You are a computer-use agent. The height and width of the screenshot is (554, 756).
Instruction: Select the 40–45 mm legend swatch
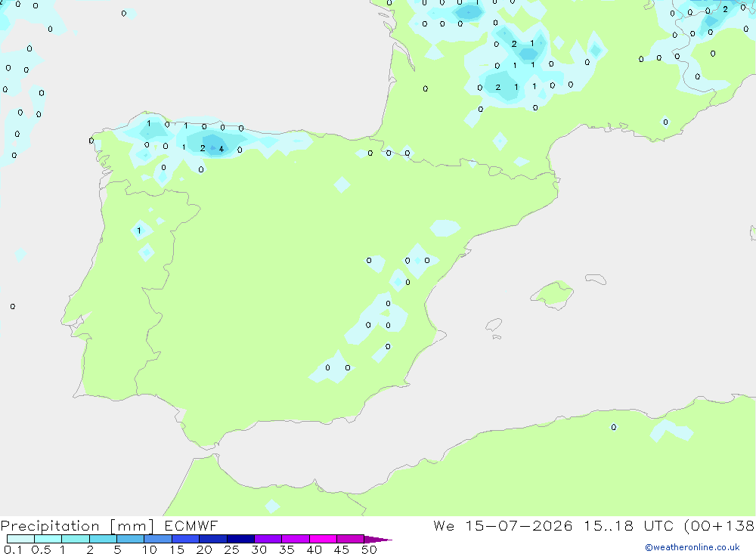(323, 539)
